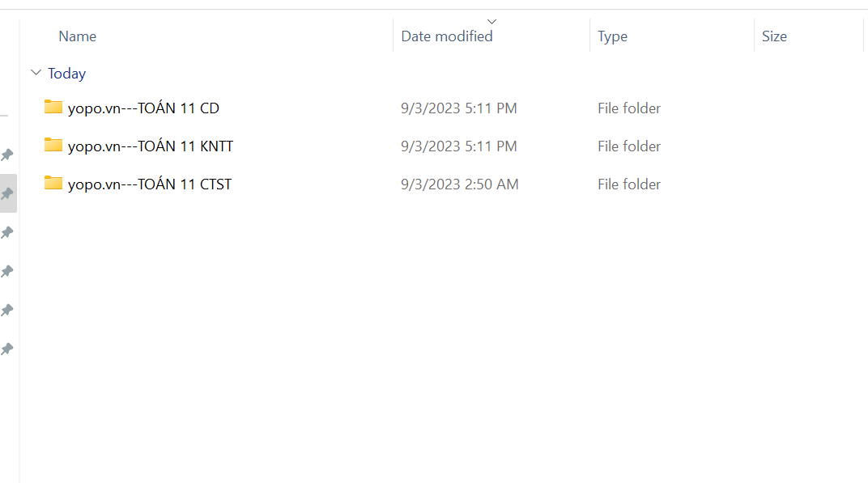Sort by the Size column header
868x483 pixels.
(774, 36)
